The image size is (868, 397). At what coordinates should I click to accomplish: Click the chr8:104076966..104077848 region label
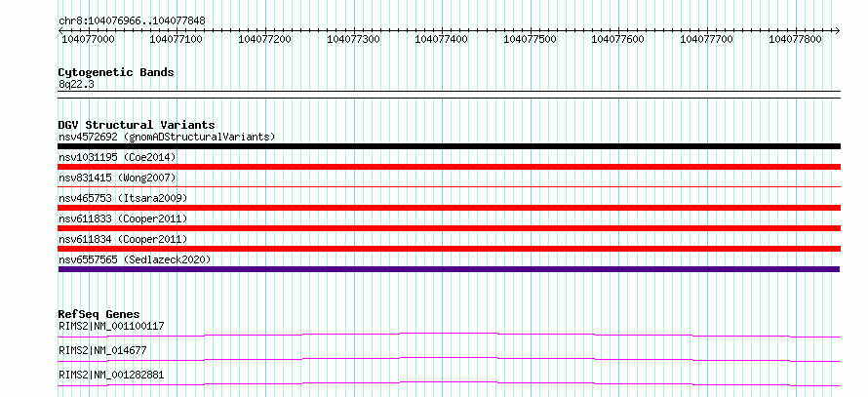coord(132,21)
